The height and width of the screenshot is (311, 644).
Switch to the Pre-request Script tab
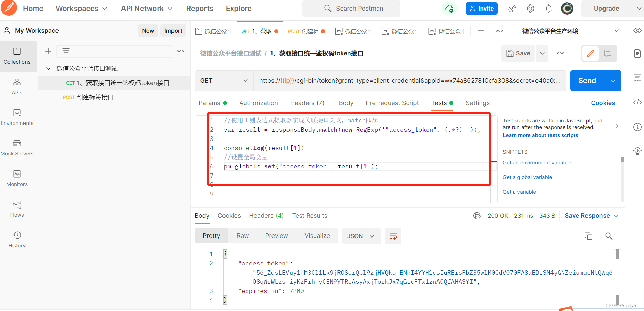pyautogui.click(x=392, y=103)
